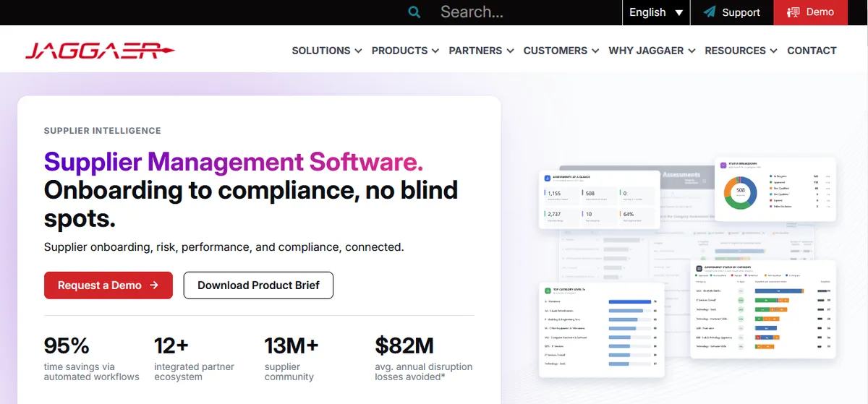868x404 pixels.
Task: Expand the SOLUTIONS menu
Action: coord(326,51)
